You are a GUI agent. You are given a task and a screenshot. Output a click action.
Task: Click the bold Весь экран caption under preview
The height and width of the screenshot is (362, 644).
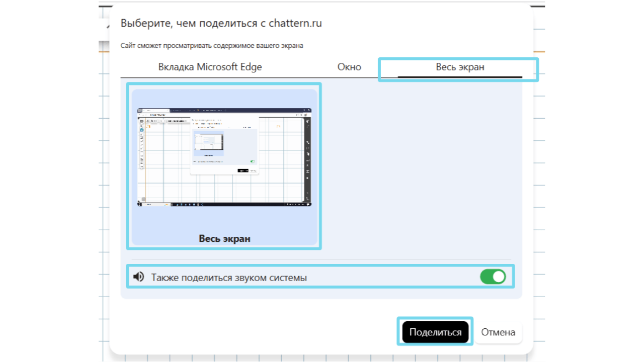[224, 239]
